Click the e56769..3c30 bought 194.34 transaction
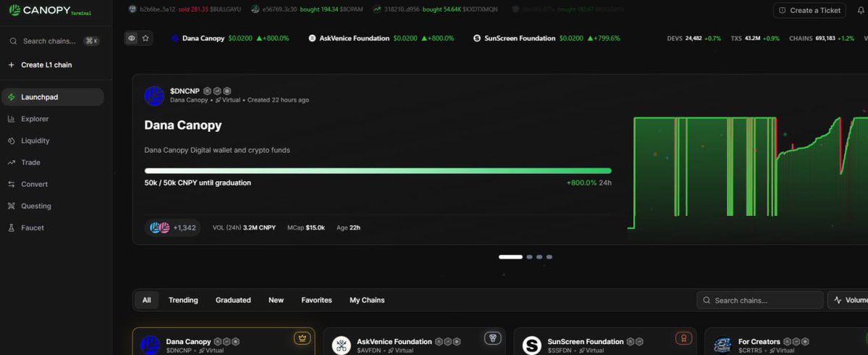Image resolution: width=868 pixels, height=355 pixels. (x=308, y=9)
